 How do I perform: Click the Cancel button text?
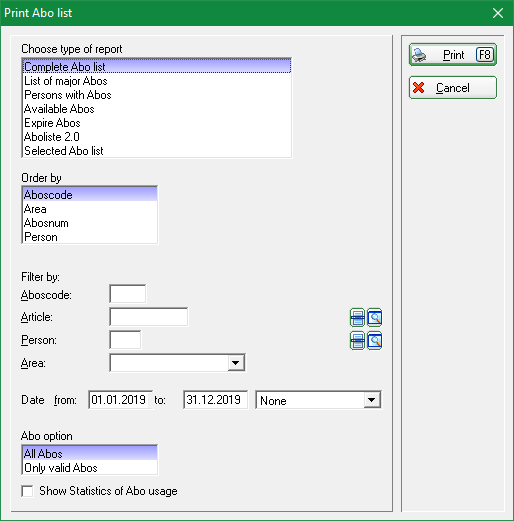(453, 88)
